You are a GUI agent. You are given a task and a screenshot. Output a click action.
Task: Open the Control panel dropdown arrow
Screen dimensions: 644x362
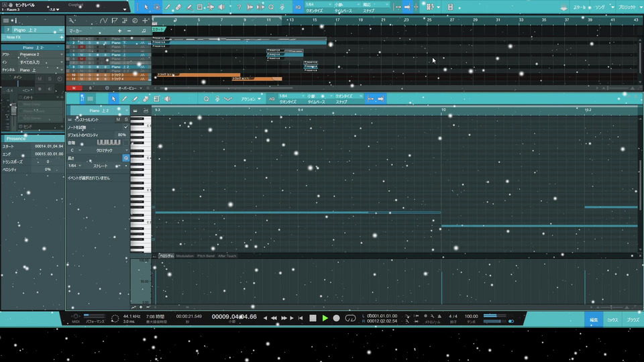(x=125, y=9)
